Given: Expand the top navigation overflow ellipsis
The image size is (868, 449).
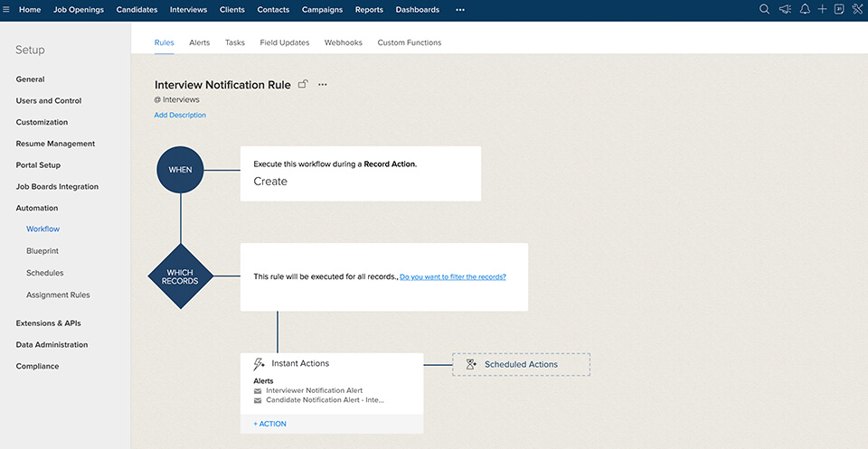Looking at the screenshot, I should coord(460,10).
